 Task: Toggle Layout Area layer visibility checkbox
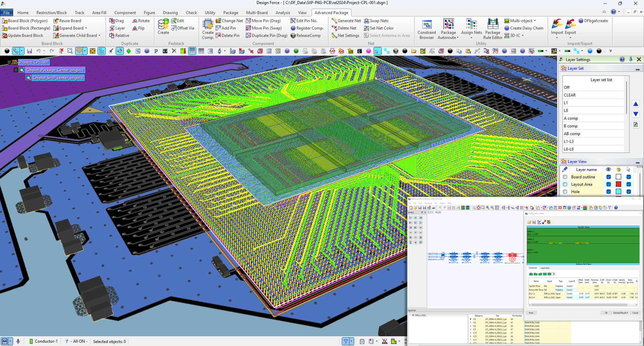tap(608, 184)
